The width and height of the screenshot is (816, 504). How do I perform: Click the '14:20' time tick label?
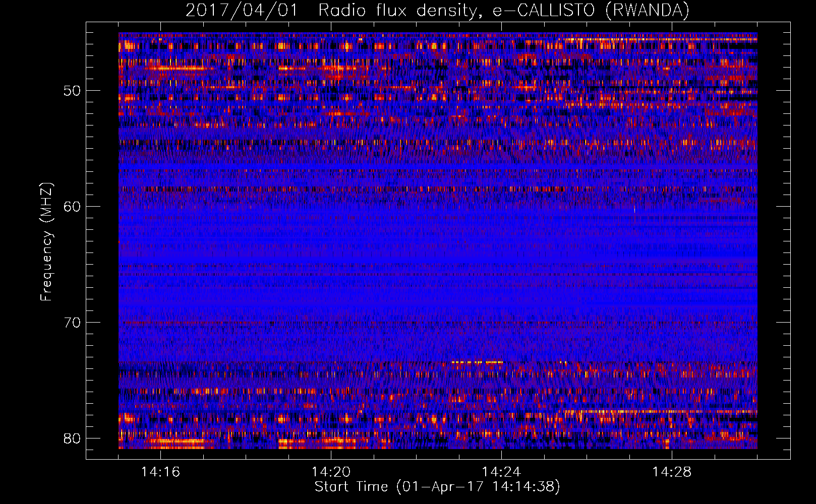331,472
